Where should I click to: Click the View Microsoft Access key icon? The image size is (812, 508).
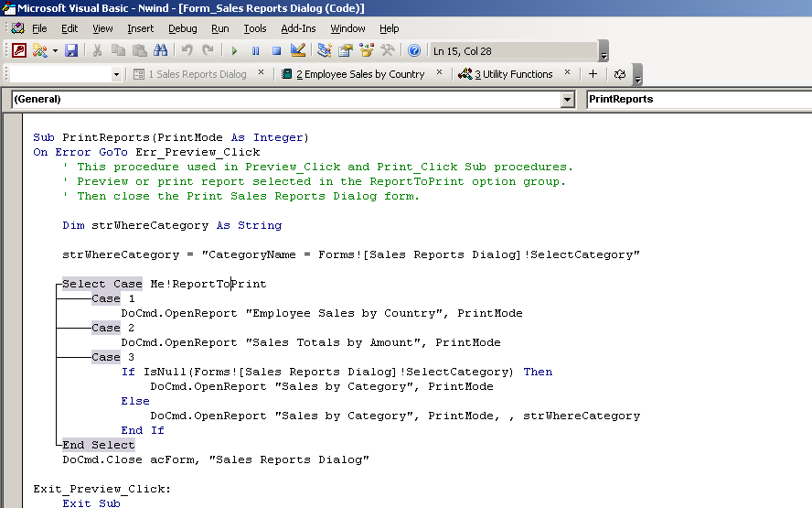coord(19,50)
